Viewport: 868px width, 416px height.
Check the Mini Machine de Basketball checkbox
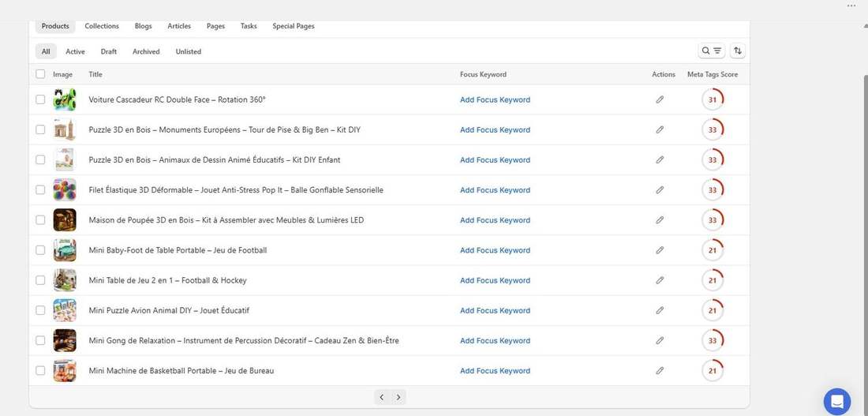[x=40, y=370]
